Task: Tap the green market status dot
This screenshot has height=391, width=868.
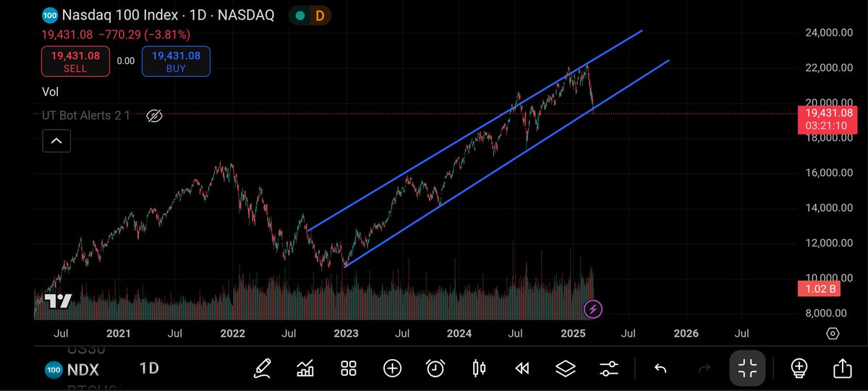Action: (300, 15)
